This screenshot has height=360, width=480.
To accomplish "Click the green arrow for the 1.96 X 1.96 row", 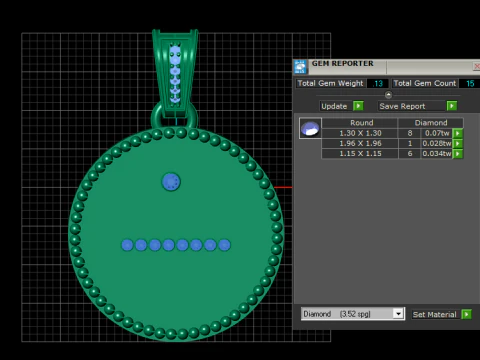I will point(458,144).
